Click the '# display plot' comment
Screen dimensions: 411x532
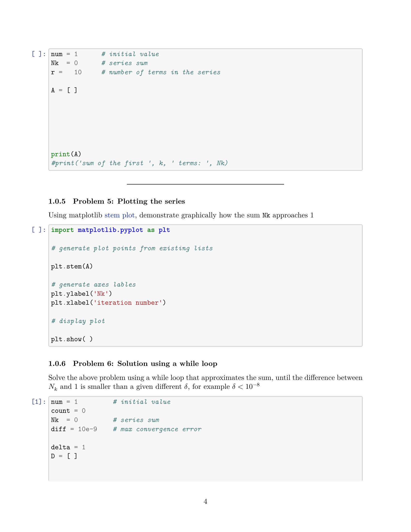point(78,321)
